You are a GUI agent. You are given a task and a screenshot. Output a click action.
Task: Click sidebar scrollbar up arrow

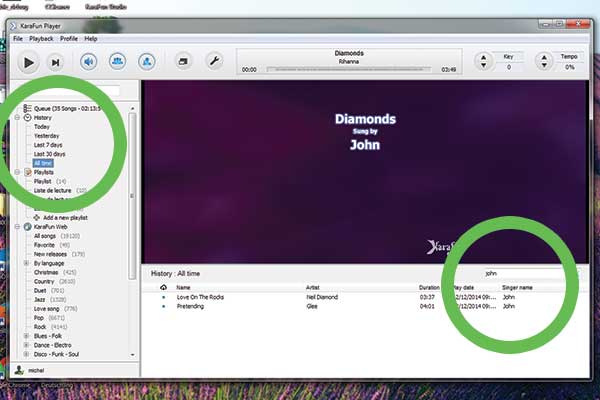(x=132, y=109)
